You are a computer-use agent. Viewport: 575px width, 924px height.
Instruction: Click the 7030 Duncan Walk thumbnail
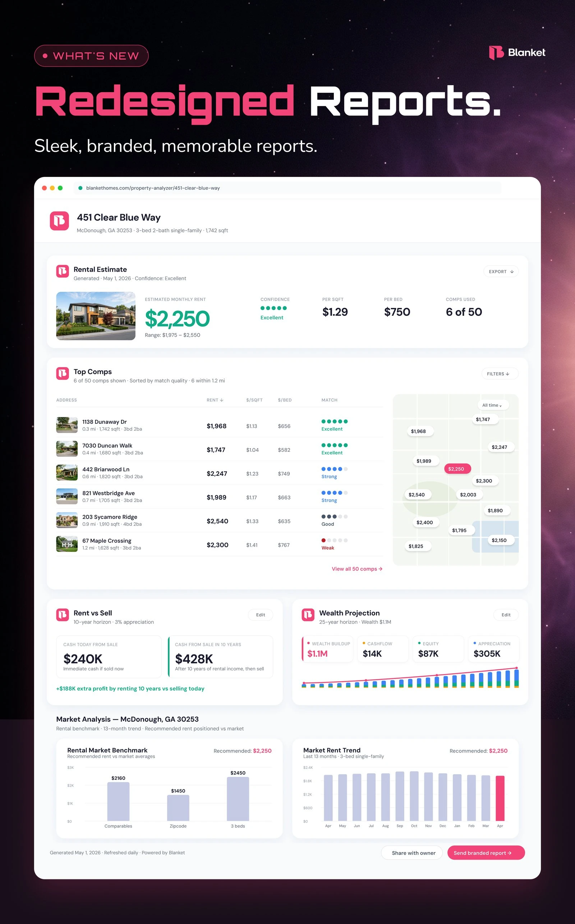point(67,449)
